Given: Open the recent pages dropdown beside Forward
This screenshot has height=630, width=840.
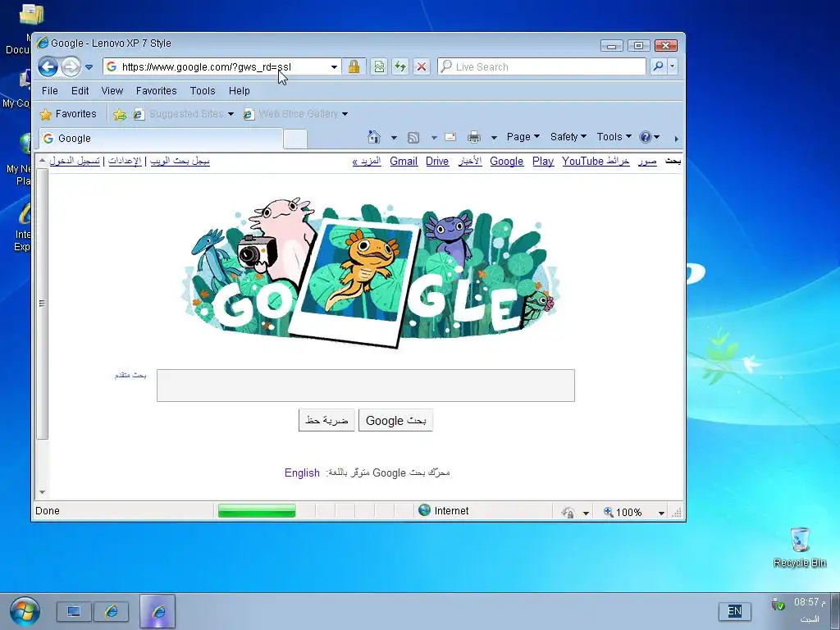Looking at the screenshot, I should click(89, 67).
